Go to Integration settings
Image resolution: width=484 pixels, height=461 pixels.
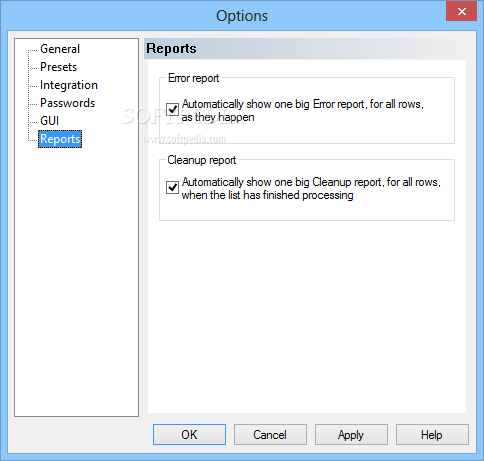69,85
